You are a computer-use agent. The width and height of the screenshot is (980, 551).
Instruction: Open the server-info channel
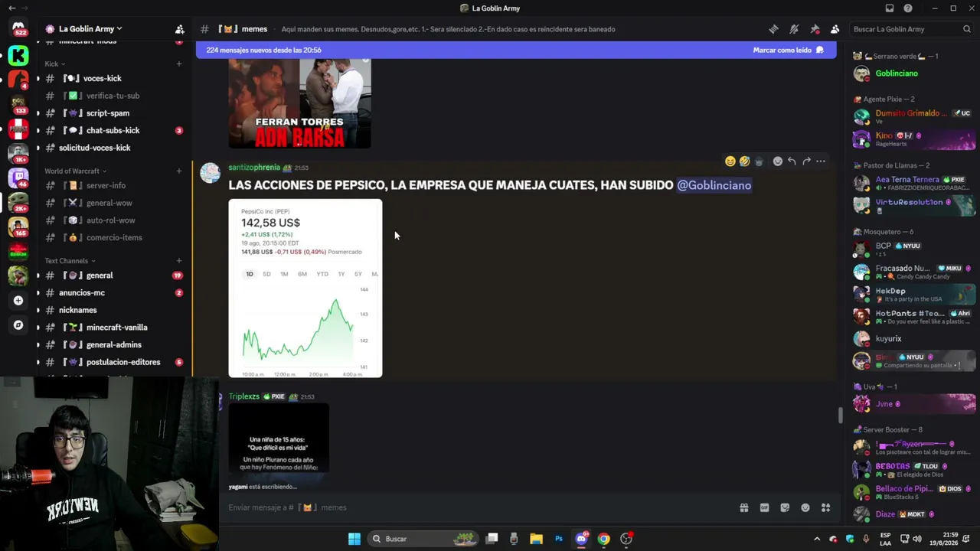[113, 185]
